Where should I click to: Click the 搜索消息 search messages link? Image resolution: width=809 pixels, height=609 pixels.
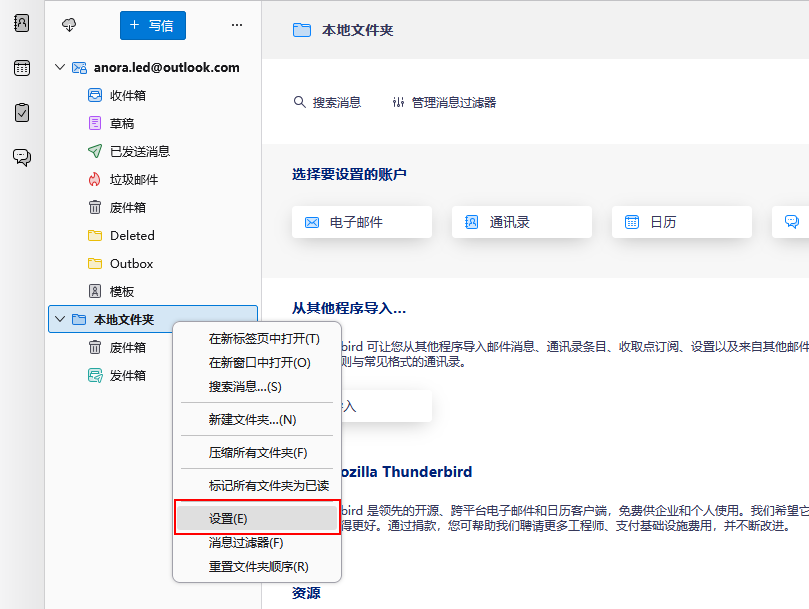click(x=328, y=102)
